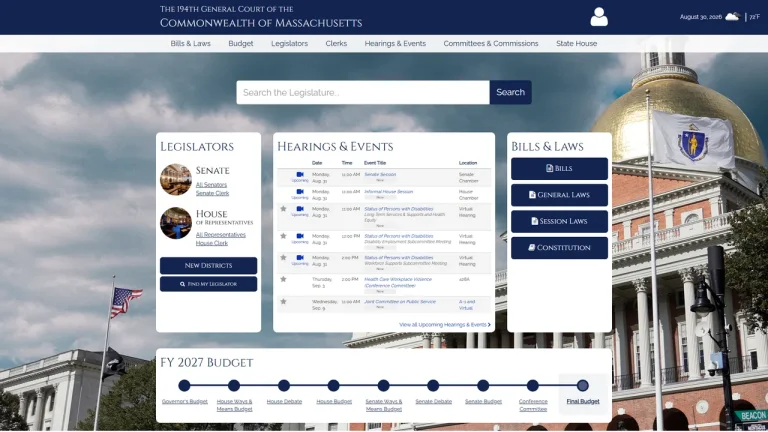
Task: Click video icon for 12:00 PM disabilities hearing
Action: click(300, 236)
